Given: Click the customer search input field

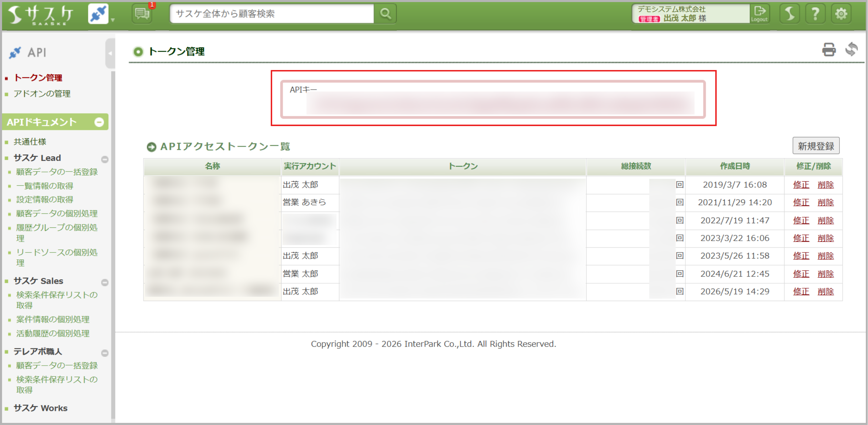Looking at the screenshot, I should 272,13.
